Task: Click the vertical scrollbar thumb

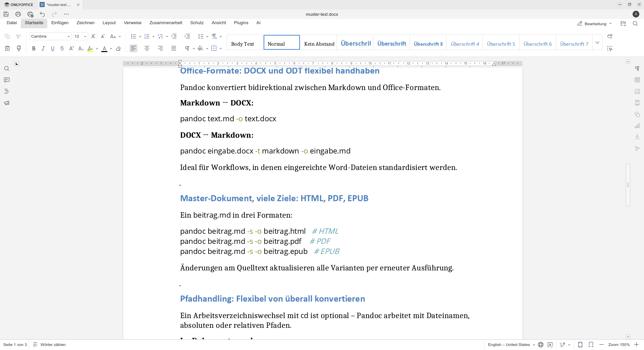Action: 628,185
